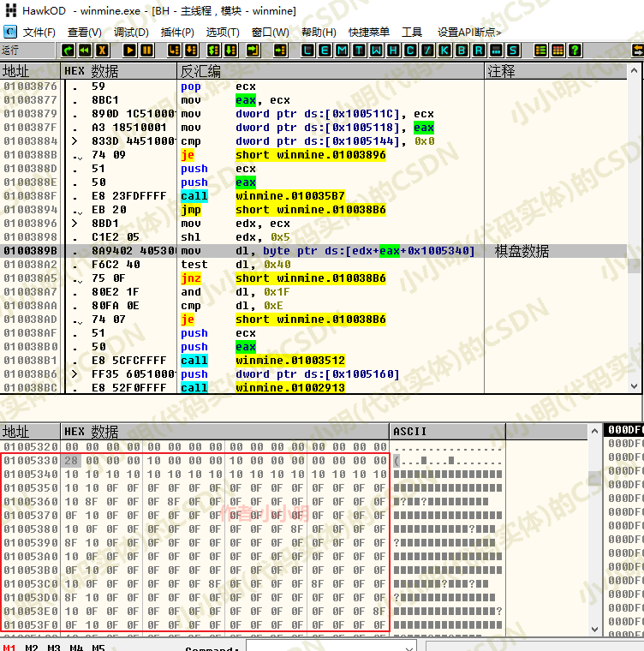
Task: Select the highlighted 28 byte at 01005330
Action: (71, 461)
